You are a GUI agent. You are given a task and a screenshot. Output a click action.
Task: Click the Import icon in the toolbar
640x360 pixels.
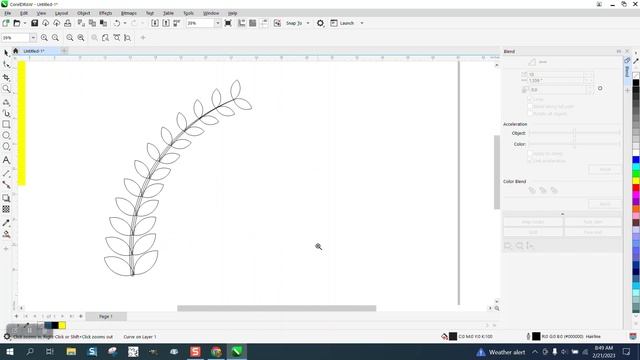pos(155,23)
